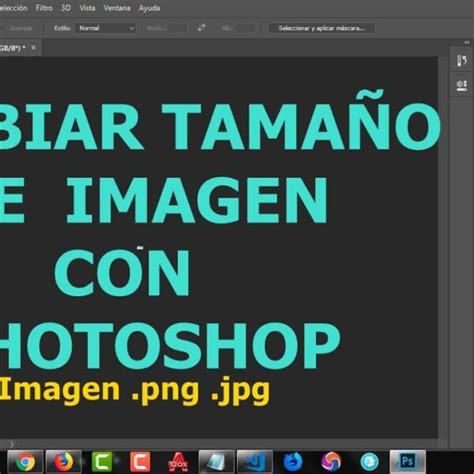The image size is (474, 474).
Task: Open the Filtro menu
Action: (44, 8)
